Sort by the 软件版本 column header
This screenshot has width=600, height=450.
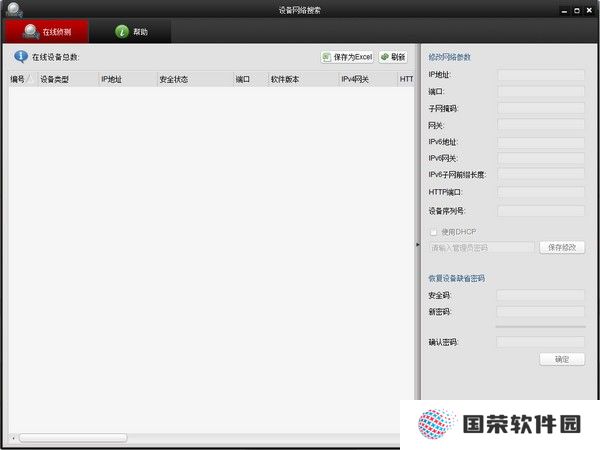(303, 79)
